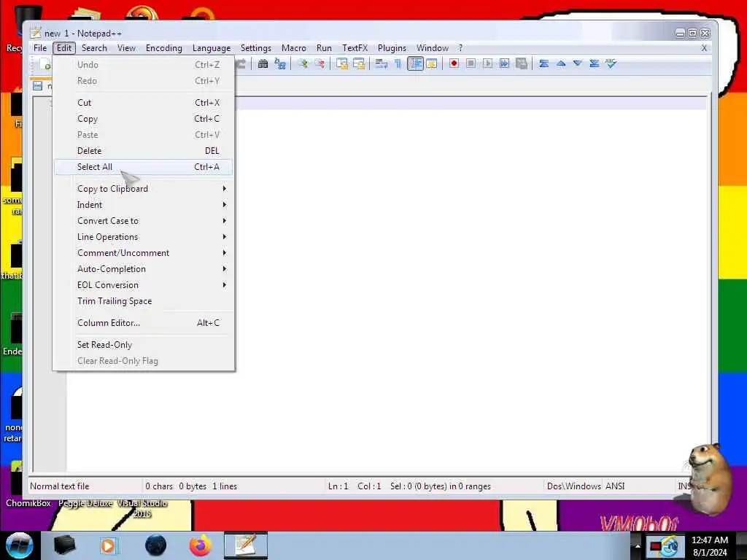This screenshot has width=747, height=560.
Task: Open User Defined Language dialog icon
Action: pyautogui.click(x=432, y=64)
